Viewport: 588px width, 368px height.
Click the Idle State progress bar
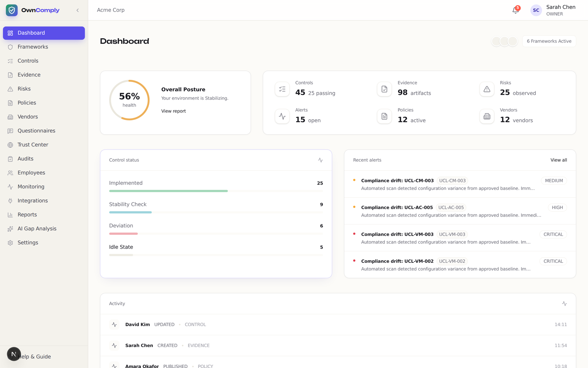(x=216, y=255)
